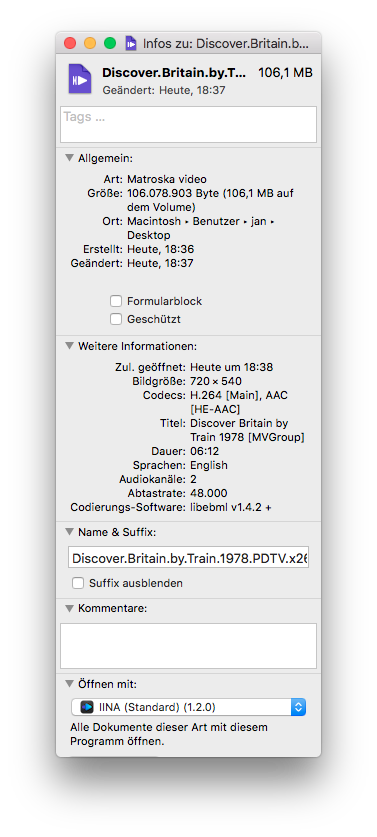Collapse the Öffnen mit section
Image resolution: width=377 pixels, height=837 pixels.
pos(69,684)
